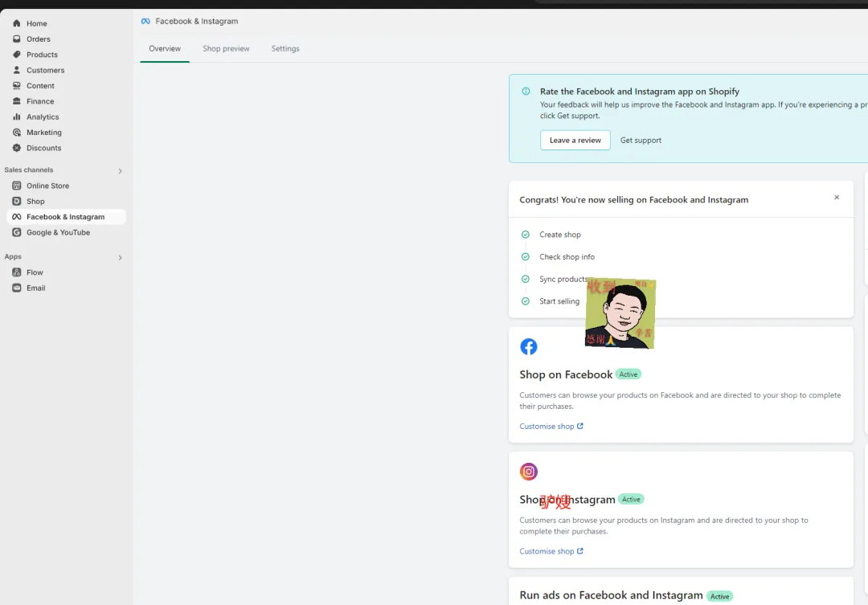The width and height of the screenshot is (868, 605).
Task: Click the Apps section label
Action: (x=13, y=256)
